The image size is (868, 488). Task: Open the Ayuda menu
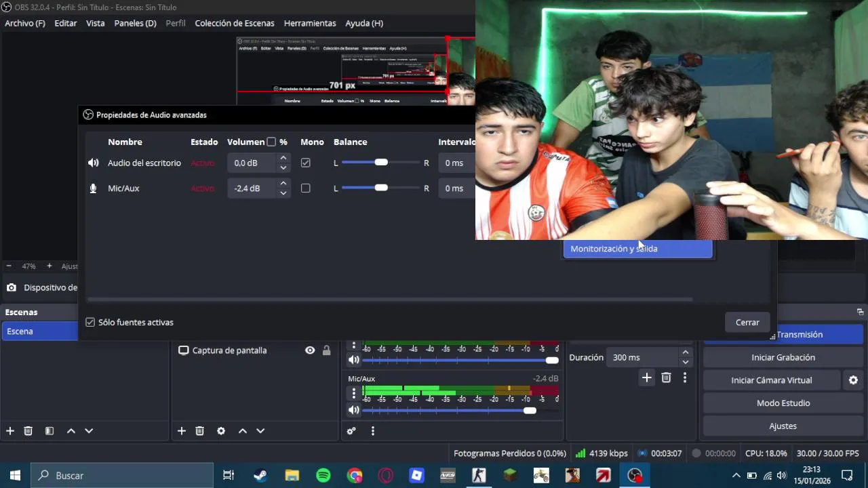point(364,23)
